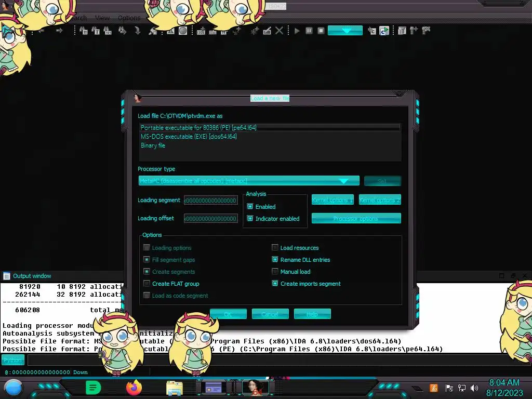
Task: Click the volume speaker tray icon
Action: [474, 388]
